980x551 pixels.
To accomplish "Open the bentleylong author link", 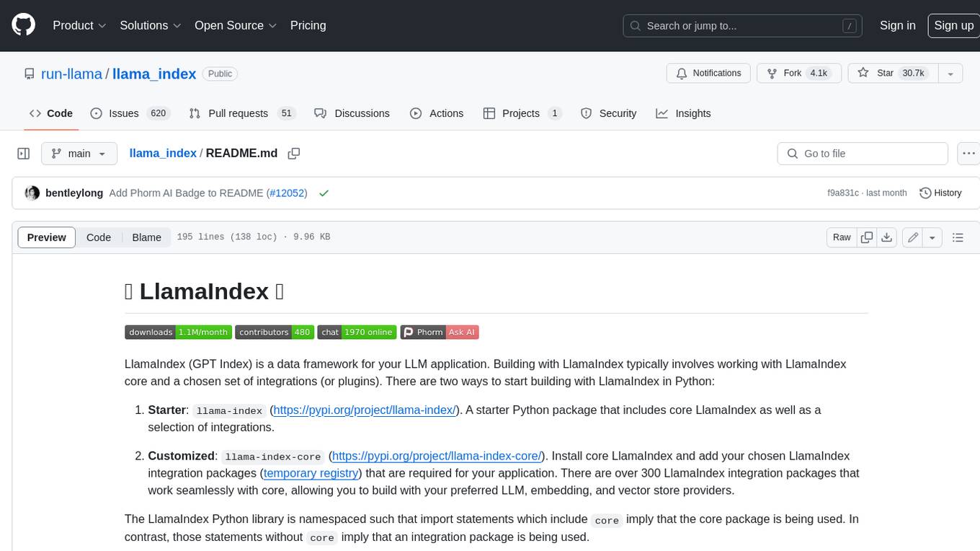I will click(74, 193).
